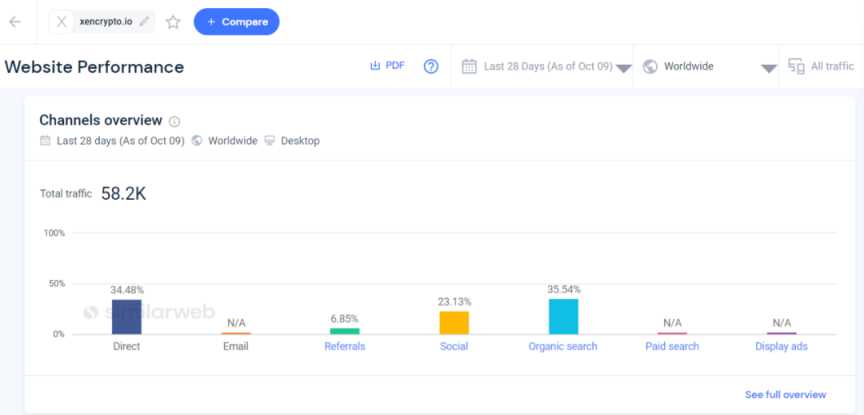Click the calendar icon in date filter
864x415 pixels.
(469, 67)
